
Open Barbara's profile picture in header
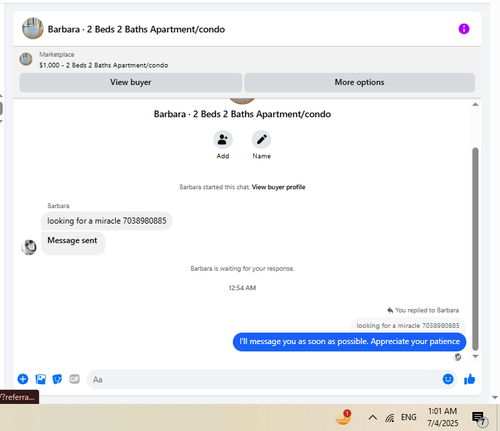[x=33, y=28]
